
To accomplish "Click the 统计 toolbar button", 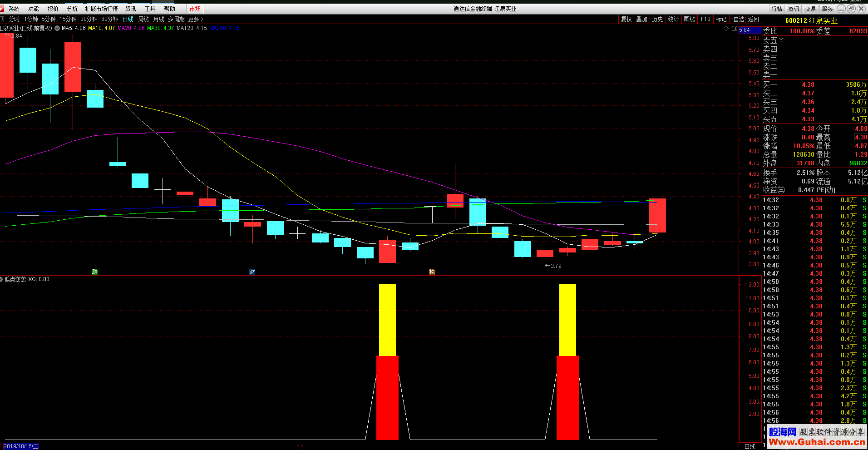I will tap(673, 19).
